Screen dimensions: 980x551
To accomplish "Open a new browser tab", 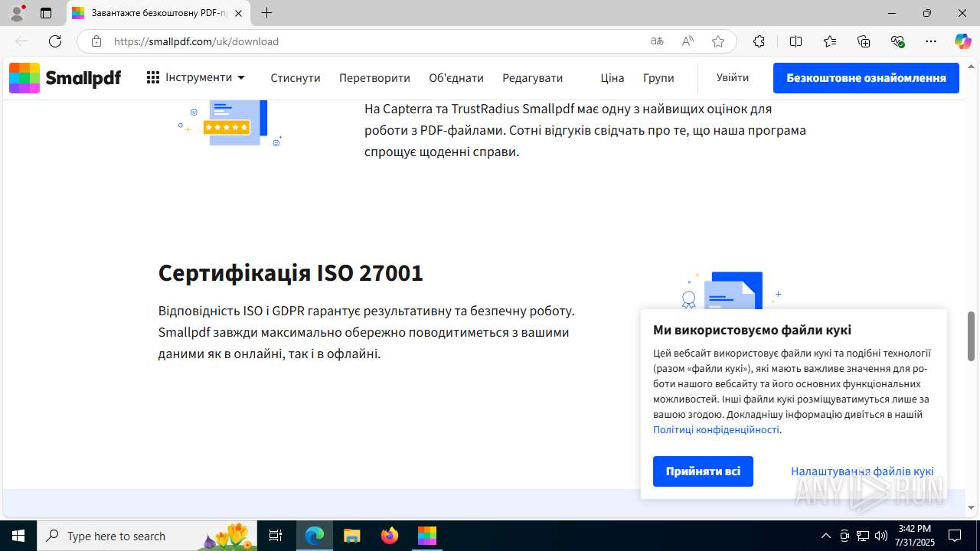I will point(266,13).
